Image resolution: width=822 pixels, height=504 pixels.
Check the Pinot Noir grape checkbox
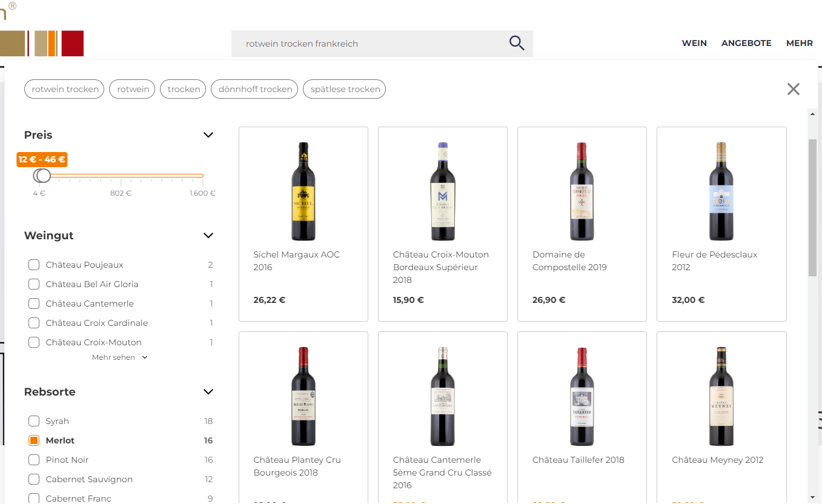pyautogui.click(x=34, y=460)
